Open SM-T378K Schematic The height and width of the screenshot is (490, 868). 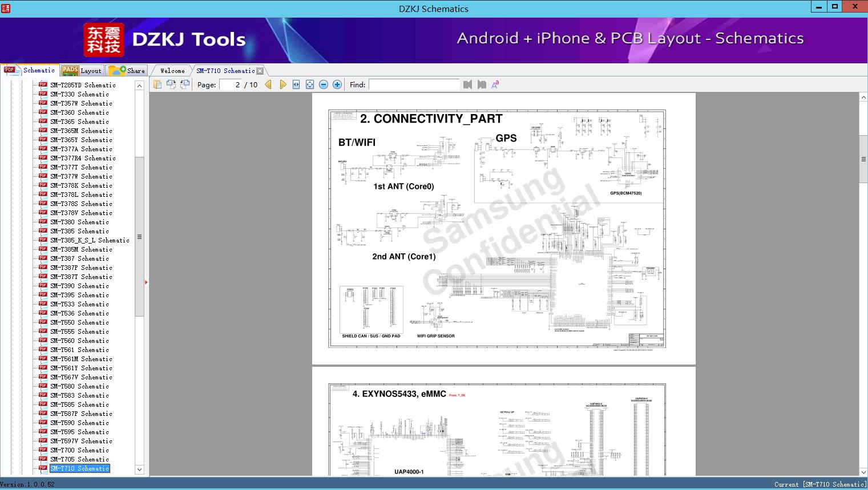click(81, 185)
